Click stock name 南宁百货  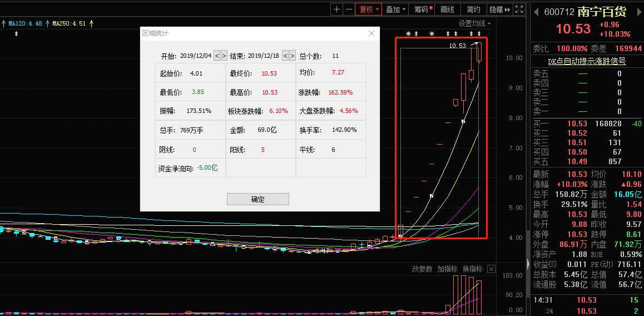click(x=602, y=12)
